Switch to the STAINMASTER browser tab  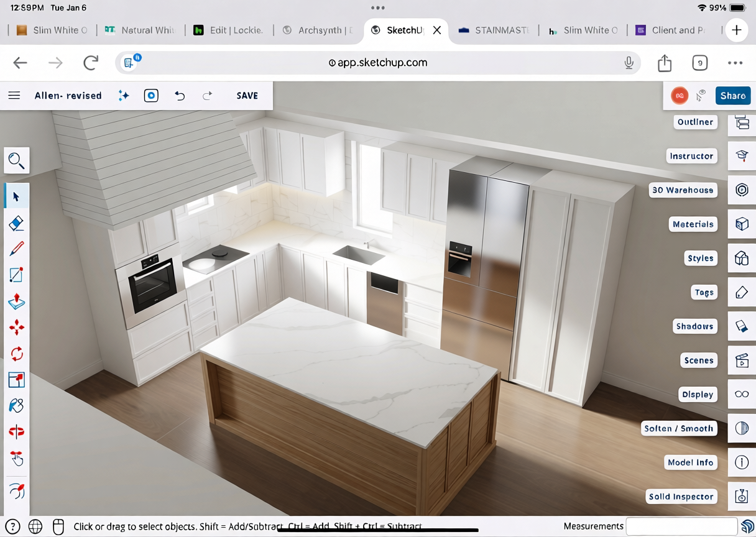[x=494, y=30]
